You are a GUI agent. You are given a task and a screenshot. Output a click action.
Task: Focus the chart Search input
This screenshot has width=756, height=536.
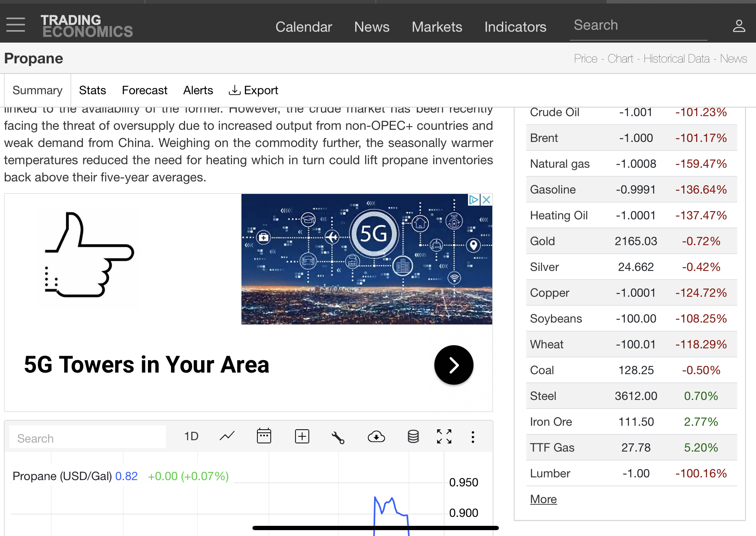coord(88,438)
